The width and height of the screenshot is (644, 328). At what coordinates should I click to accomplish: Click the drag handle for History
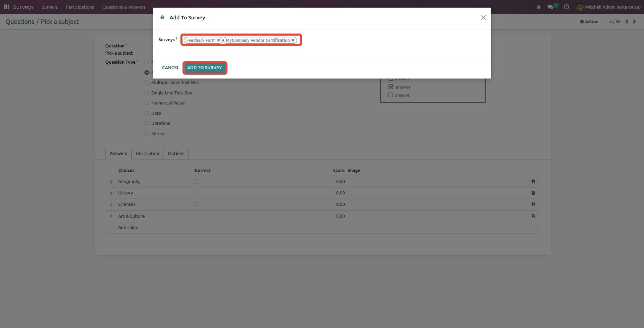(111, 193)
